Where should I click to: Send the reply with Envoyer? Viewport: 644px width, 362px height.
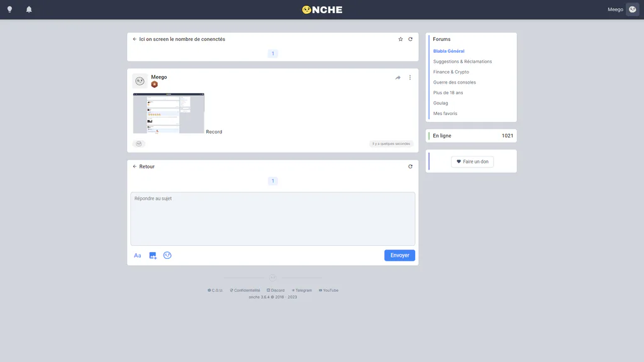click(399, 255)
